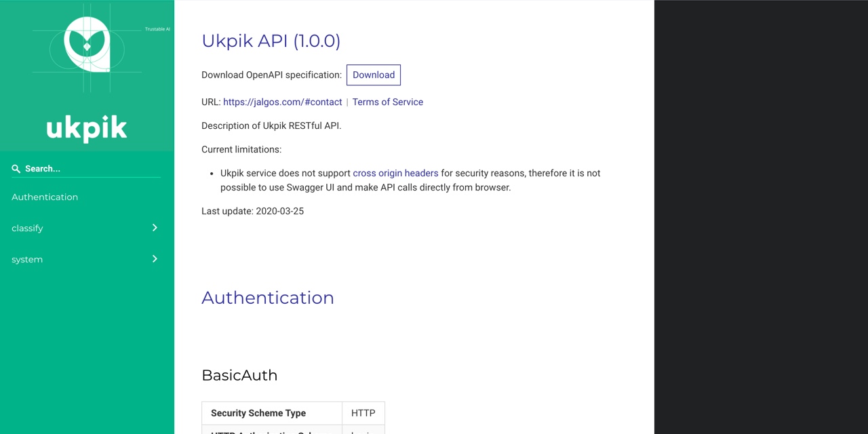Click the ukpik wordmark in sidebar

87,128
